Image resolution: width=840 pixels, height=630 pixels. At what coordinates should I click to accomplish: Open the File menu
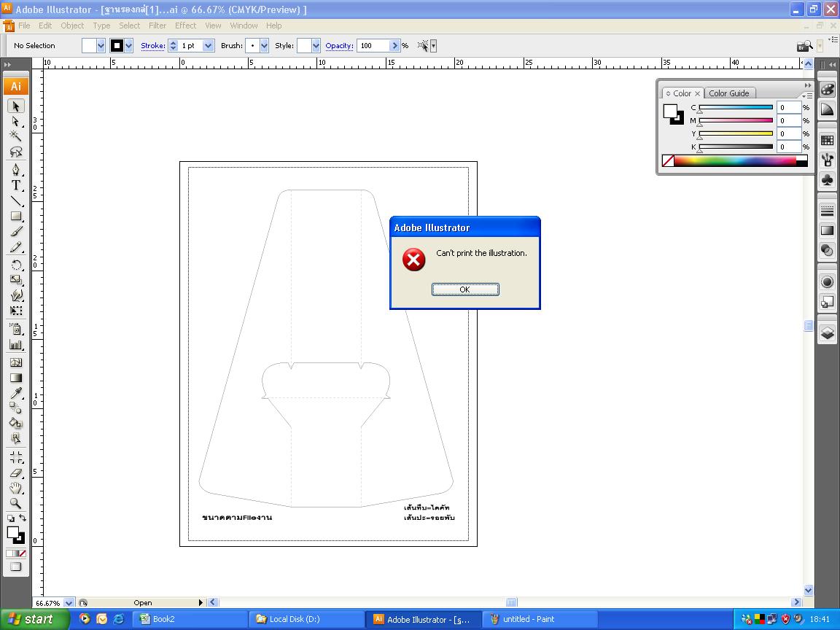[x=24, y=26]
